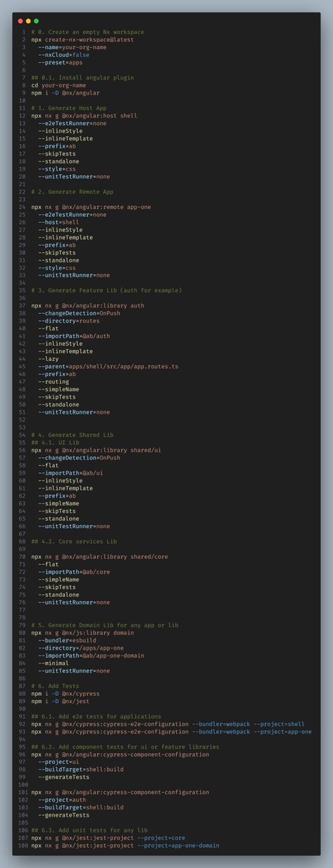Click the '# 2. Generate Remote App' comment
The height and width of the screenshot is (868, 333).
point(72,192)
